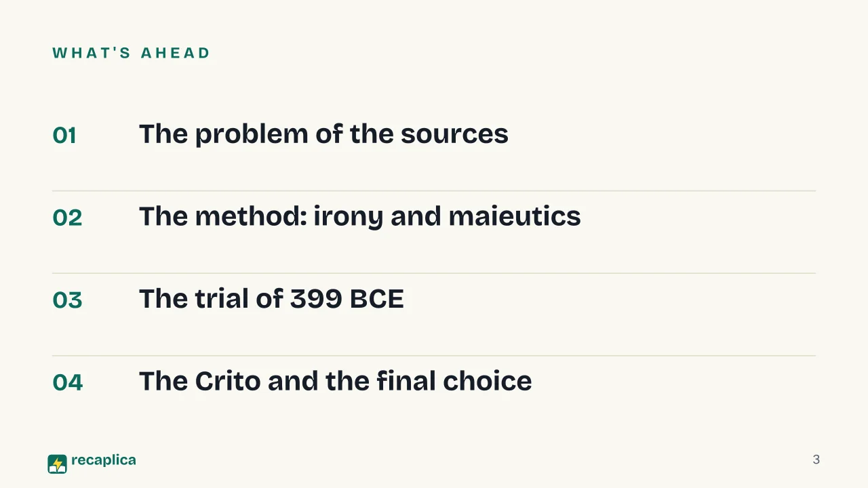Click the number 03 marker
Image resolution: width=868 pixels, height=488 pixels.
[67, 300]
